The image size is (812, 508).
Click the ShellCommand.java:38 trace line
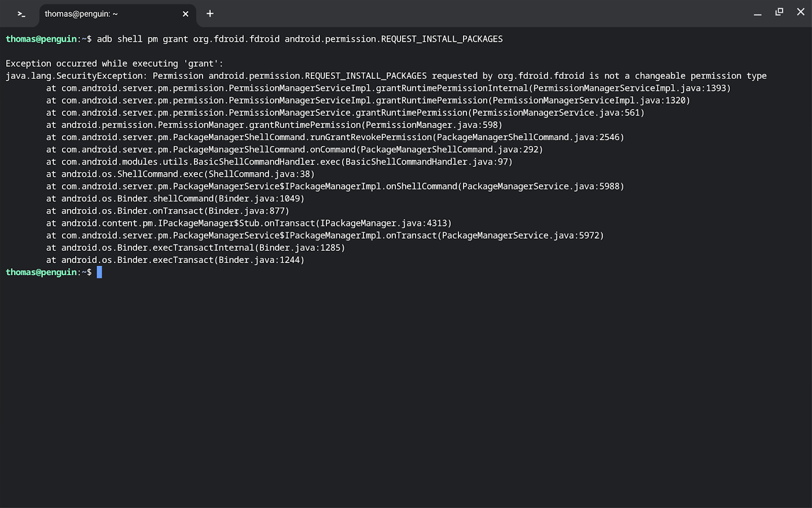click(180, 174)
